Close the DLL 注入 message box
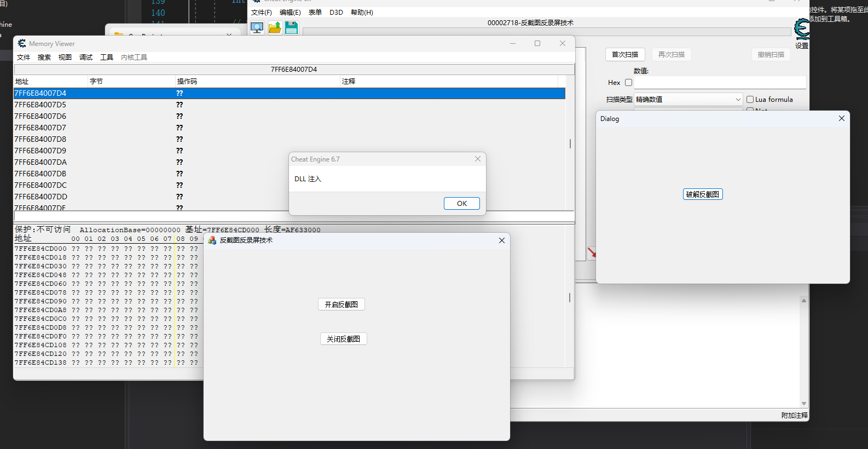868x449 pixels. pos(478,159)
